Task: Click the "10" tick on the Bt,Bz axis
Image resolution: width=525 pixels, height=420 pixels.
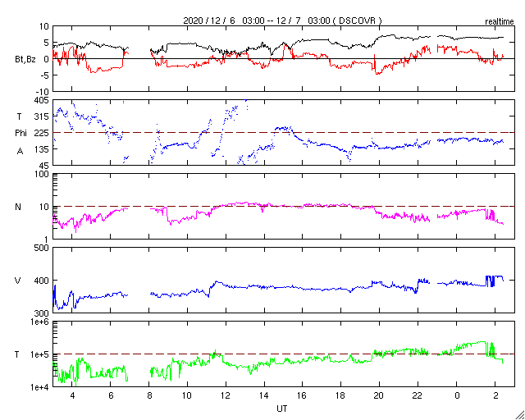Action: click(x=43, y=26)
